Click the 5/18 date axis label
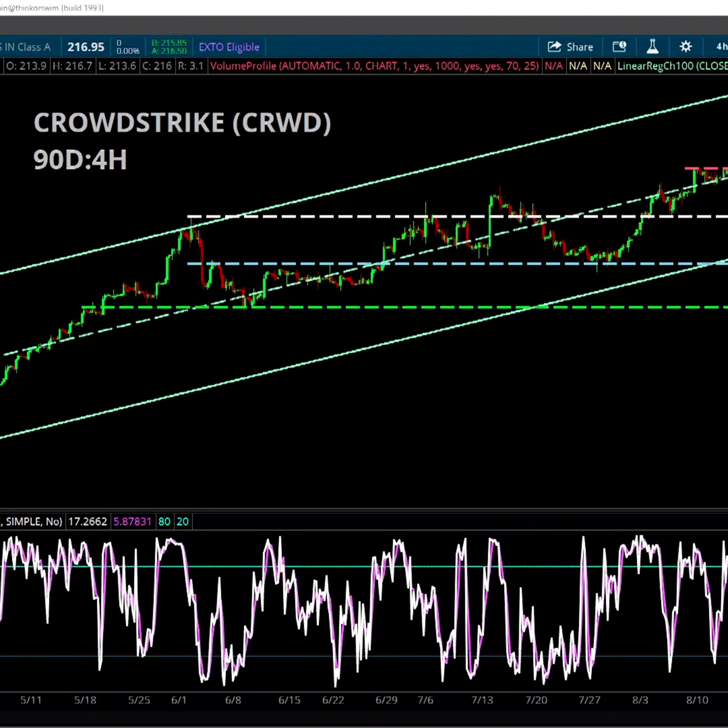The image size is (728, 728). pyautogui.click(x=85, y=700)
